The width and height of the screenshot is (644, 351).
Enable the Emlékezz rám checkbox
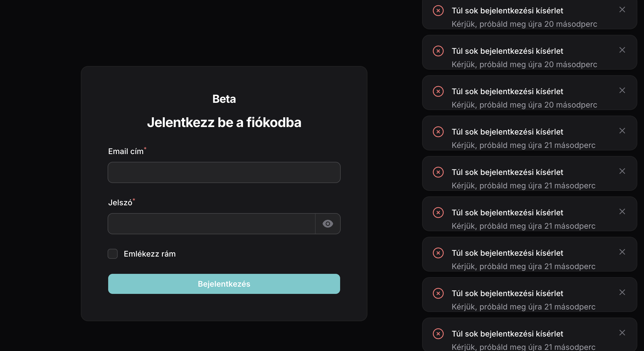pos(113,254)
